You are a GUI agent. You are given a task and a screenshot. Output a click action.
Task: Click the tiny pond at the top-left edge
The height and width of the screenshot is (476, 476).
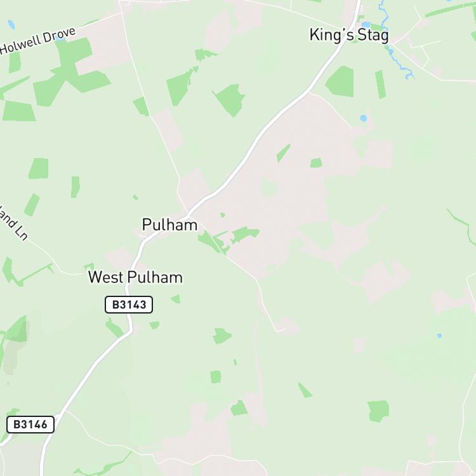[11, 24]
